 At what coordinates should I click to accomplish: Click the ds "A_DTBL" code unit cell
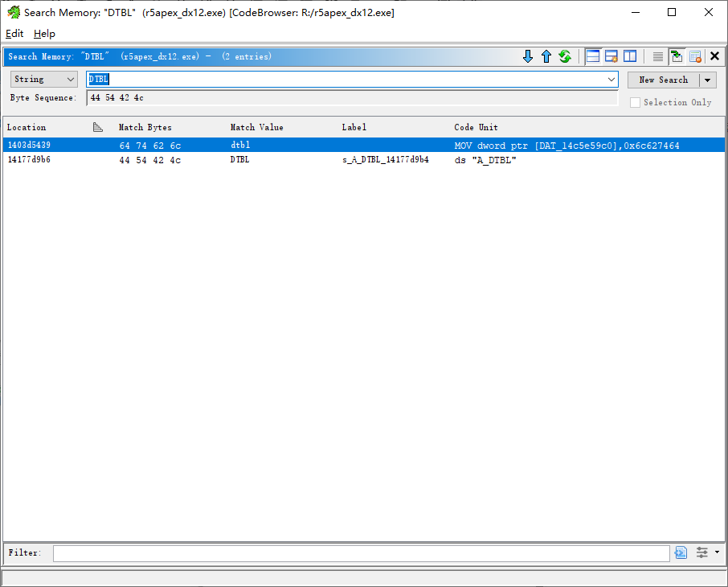485,160
